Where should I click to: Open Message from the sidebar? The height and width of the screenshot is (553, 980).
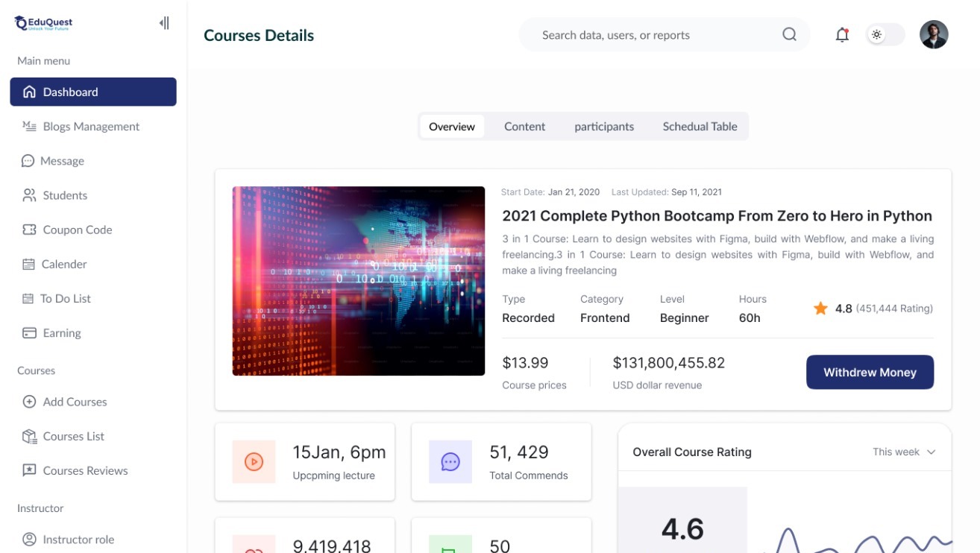62,161
